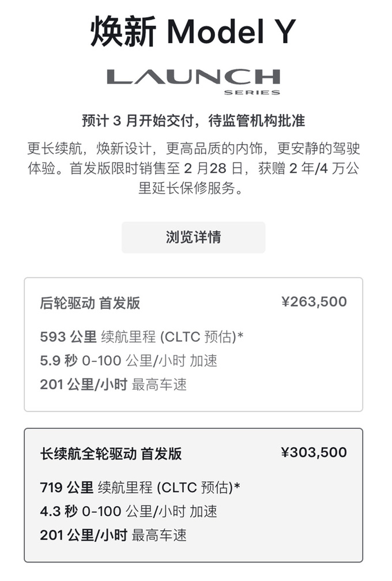Select the 长续航全轮驱动 首发版 option card
Image resolution: width=392 pixels, height=581 pixels.
(194, 495)
